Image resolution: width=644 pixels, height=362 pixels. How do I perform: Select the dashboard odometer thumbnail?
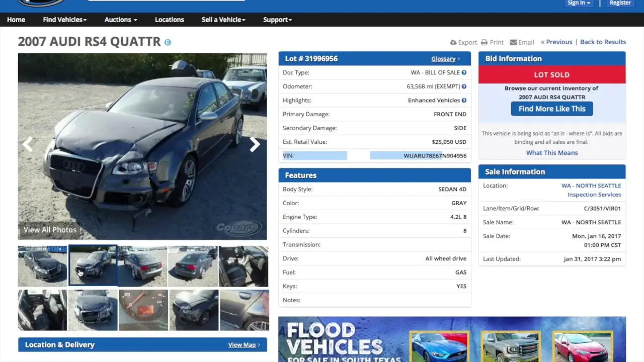(143, 310)
